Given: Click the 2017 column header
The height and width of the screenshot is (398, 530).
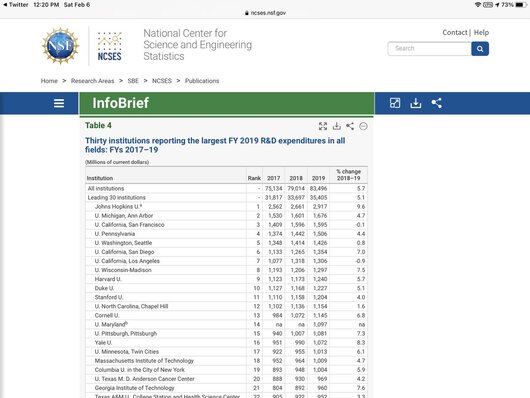Looking at the screenshot, I should click(273, 178).
